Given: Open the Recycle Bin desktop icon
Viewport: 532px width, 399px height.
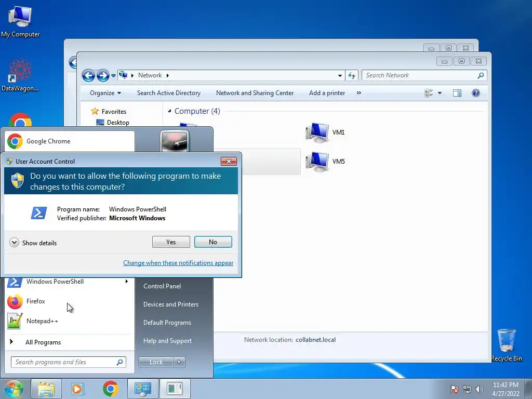Looking at the screenshot, I should (x=507, y=345).
